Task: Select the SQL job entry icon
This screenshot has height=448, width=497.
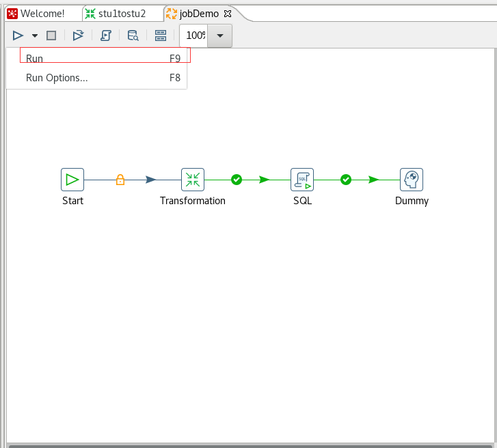Action: (302, 180)
